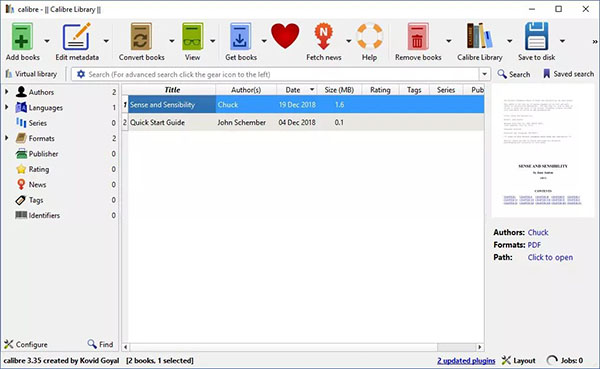Click the book list scroll left arrow
The width and height of the screenshot is (600, 369).
(126, 347)
